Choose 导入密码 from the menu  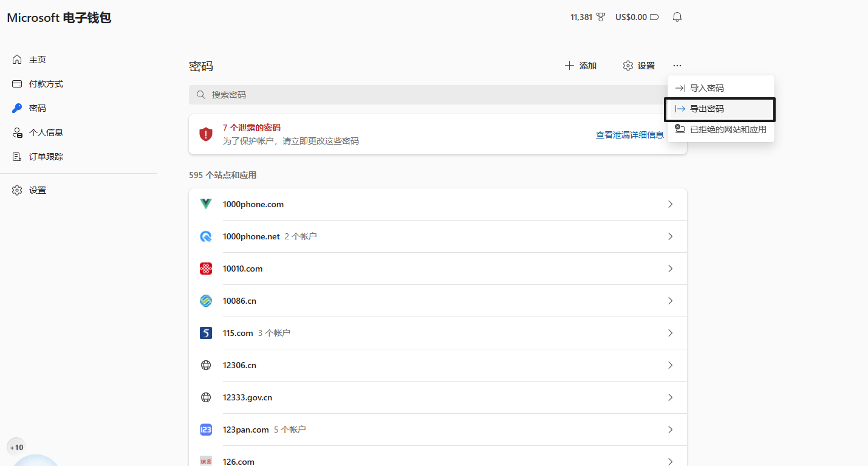point(720,88)
